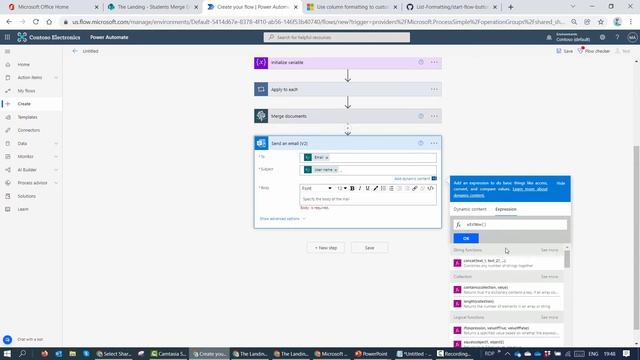
Task: Click the New step button
Action: [326, 248]
